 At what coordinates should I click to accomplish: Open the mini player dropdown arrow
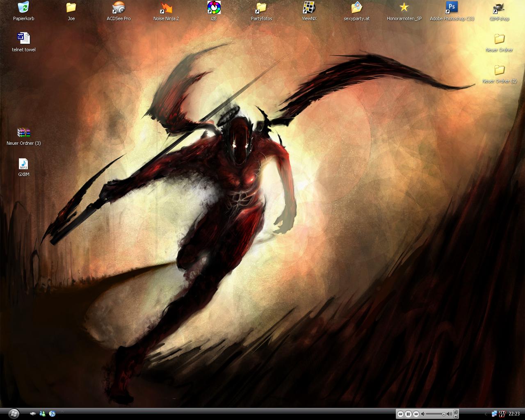coord(456,416)
